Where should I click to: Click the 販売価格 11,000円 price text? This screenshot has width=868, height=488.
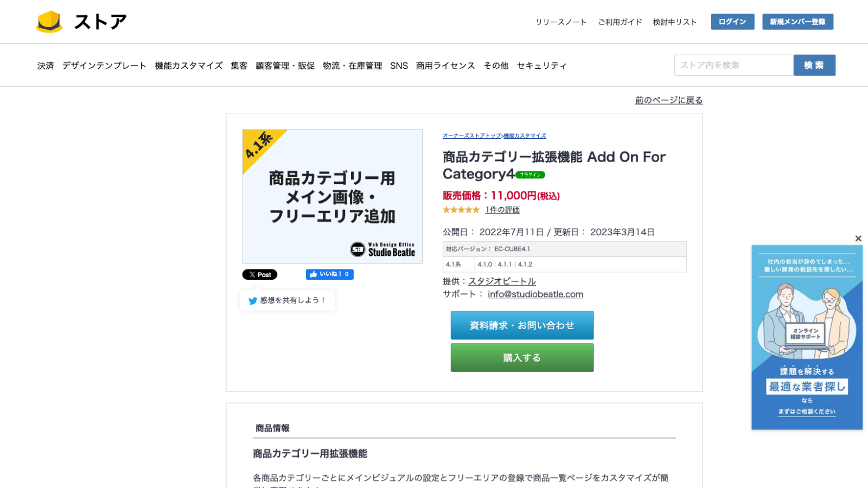click(501, 196)
